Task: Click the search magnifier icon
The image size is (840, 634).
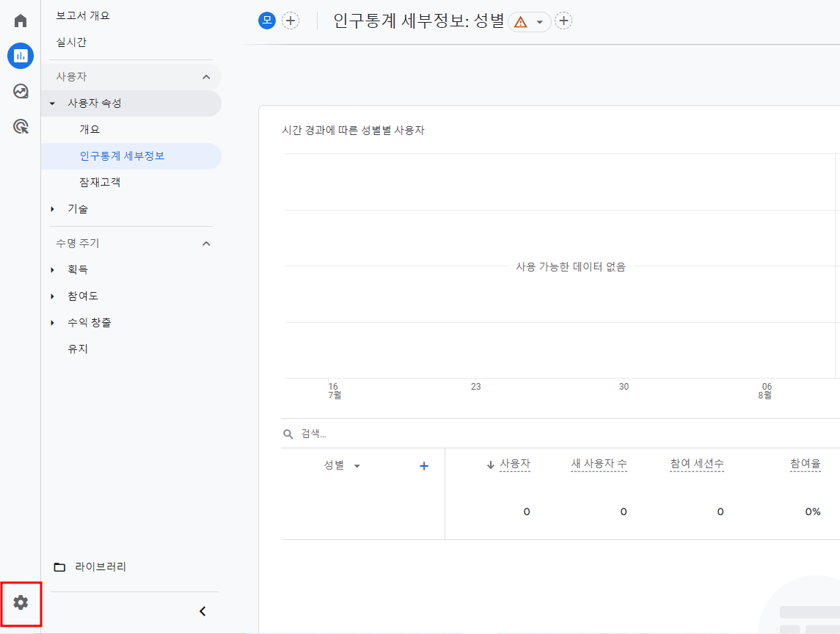Action: [x=288, y=434]
